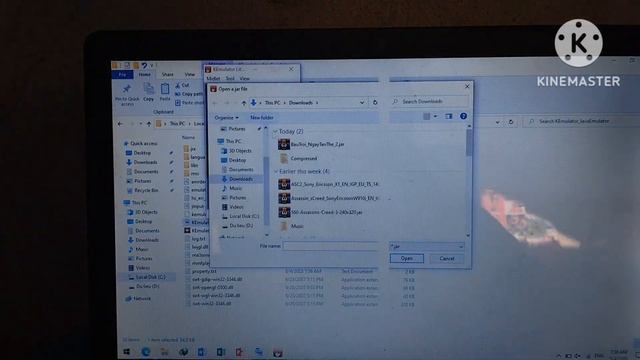
Task: Select the 560-Assassins-Creed-3-240x320.jar file
Action: tap(320, 212)
